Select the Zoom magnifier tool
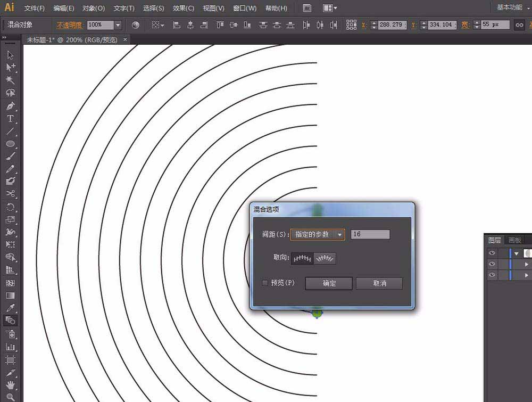Viewport: 532px width, 402px height. click(10, 397)
